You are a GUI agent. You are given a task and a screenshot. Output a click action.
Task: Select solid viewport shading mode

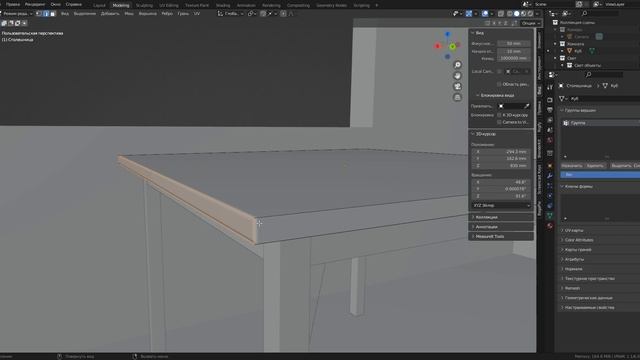pyautogui.click(x=516, y=13)
